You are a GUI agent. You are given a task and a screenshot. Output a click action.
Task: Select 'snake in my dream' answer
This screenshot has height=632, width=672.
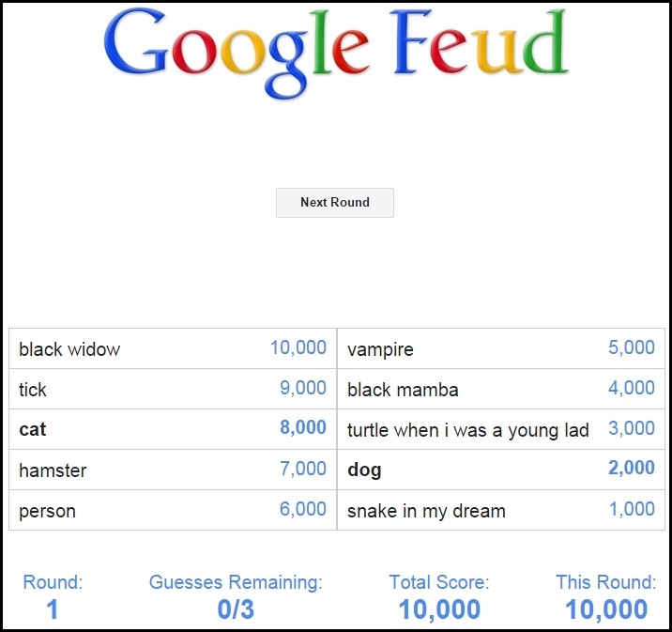pyautogui.click(x=426, y=511)
